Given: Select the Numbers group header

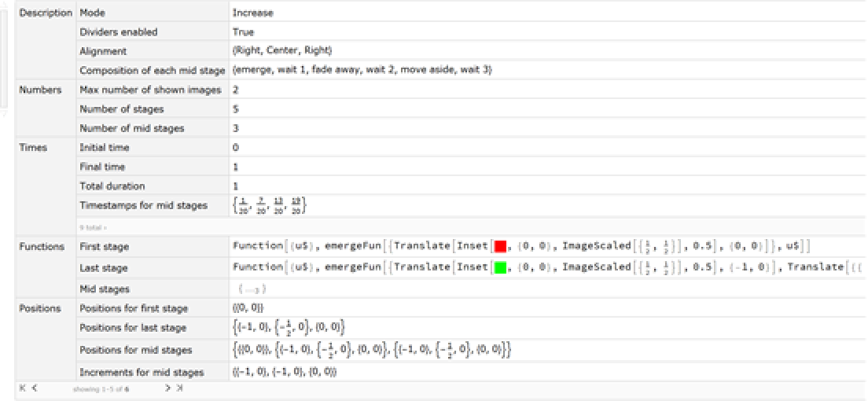Looking at the screenshot, I should 40,90.
